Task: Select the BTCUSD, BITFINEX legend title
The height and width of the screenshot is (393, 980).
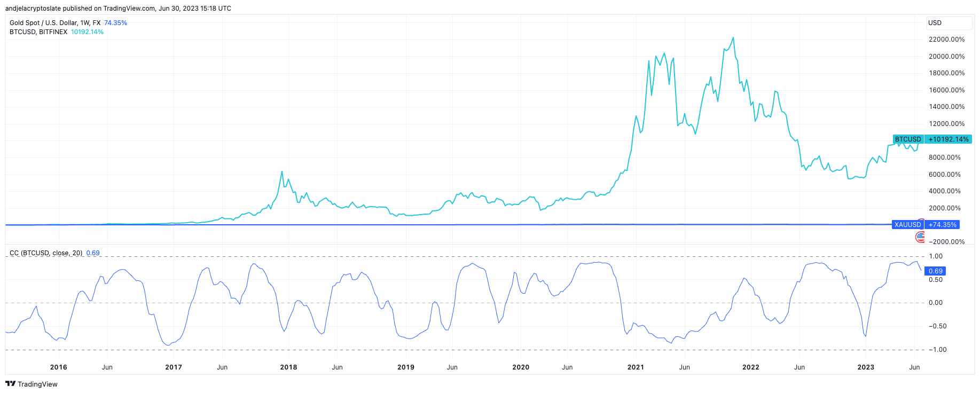Action: [38, 32]
